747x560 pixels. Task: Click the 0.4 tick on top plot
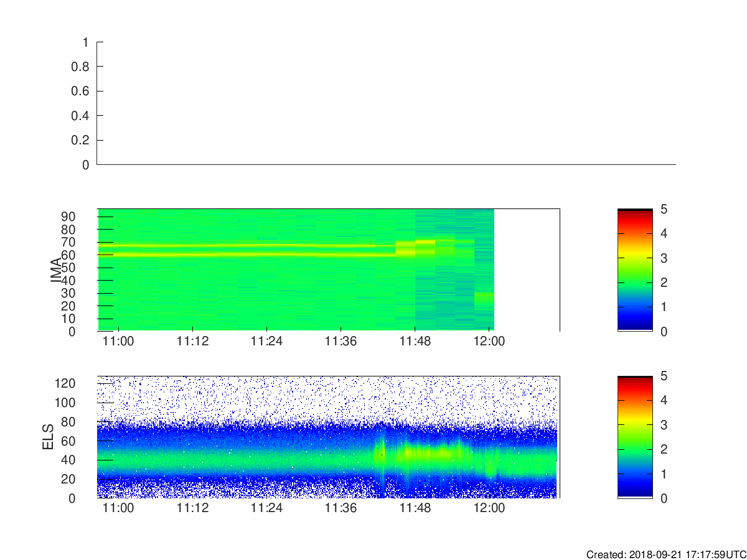tap(80, 116)
